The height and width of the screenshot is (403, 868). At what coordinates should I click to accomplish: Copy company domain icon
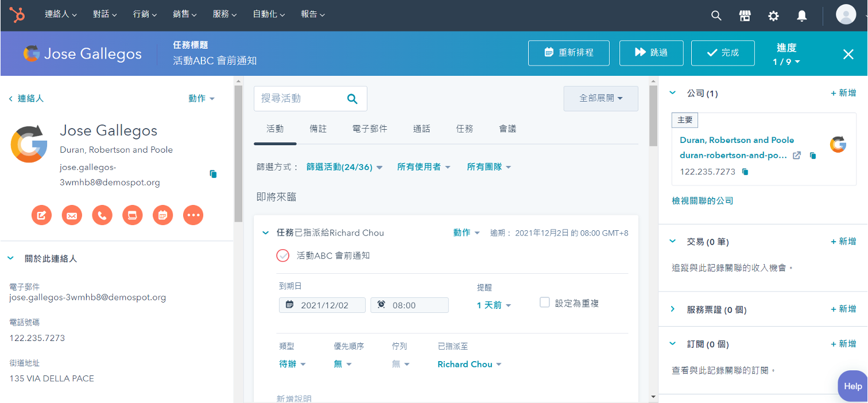pyautogui.click(x=813, y=156)
